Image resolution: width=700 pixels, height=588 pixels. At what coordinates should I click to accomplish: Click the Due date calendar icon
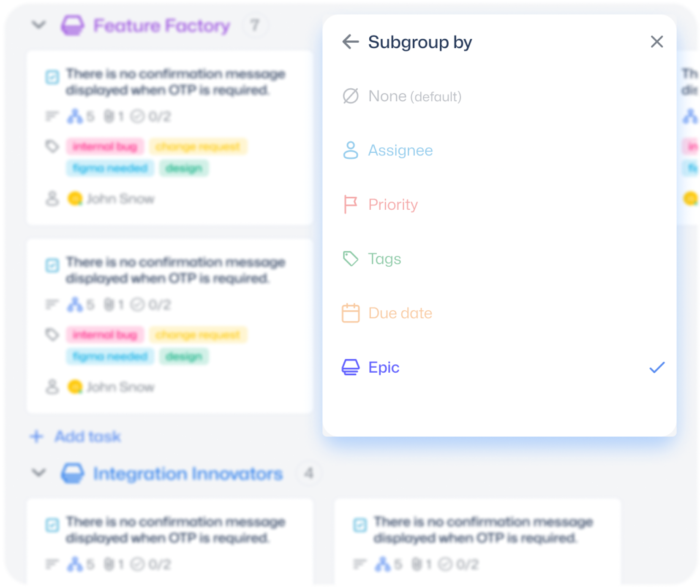[350, 313]
